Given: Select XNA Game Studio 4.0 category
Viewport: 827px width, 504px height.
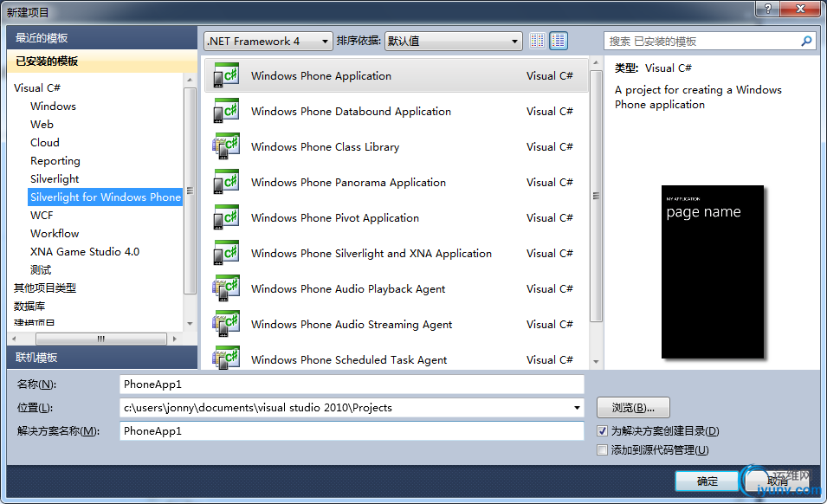Looking at the screenshot, I should tap(85, 251).
